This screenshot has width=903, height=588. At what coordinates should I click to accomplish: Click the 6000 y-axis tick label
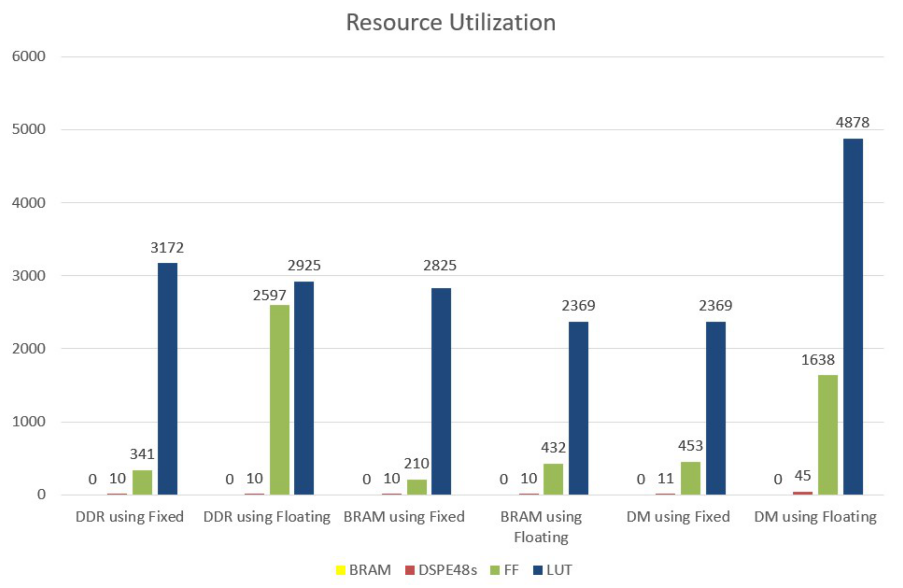(28, 56)
